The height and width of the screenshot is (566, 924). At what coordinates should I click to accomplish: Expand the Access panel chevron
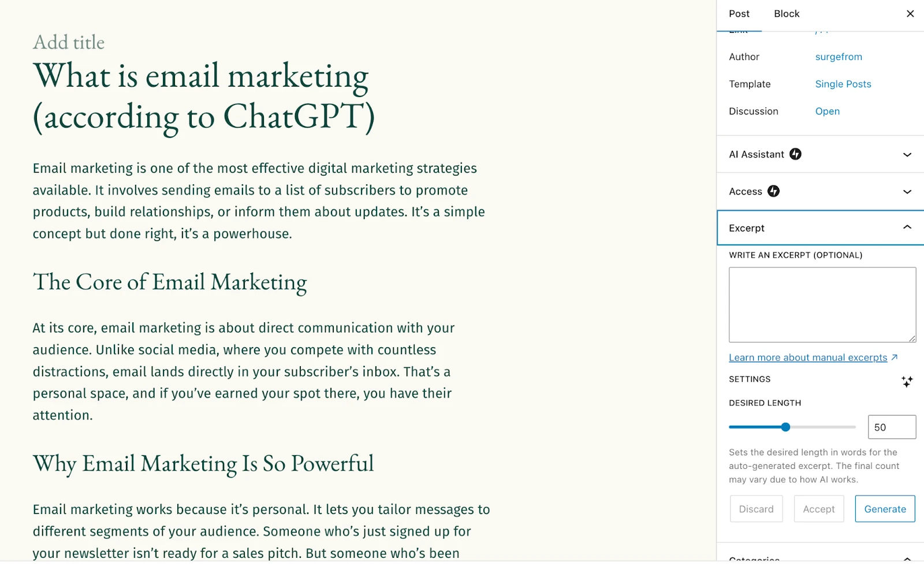907,192
